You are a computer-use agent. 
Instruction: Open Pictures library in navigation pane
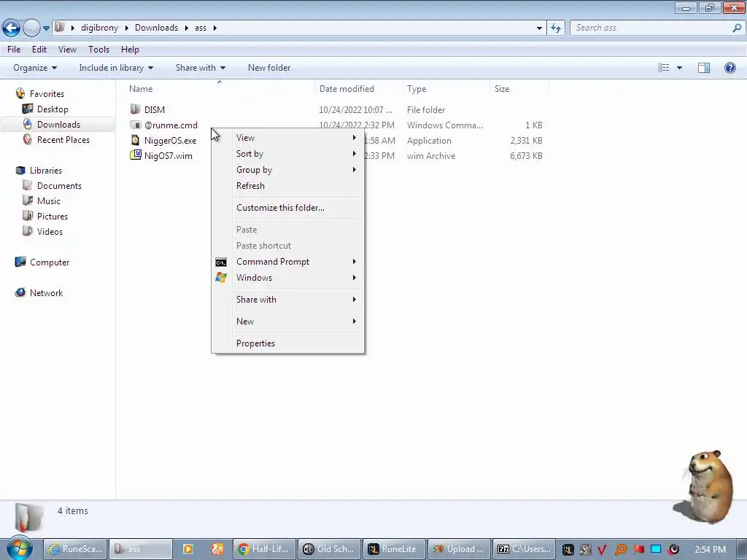point(53,216)
